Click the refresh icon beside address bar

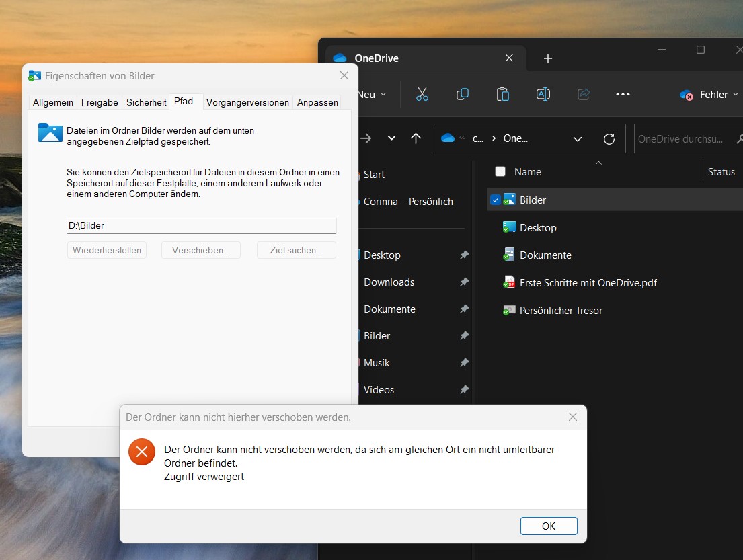click(609, 138)
